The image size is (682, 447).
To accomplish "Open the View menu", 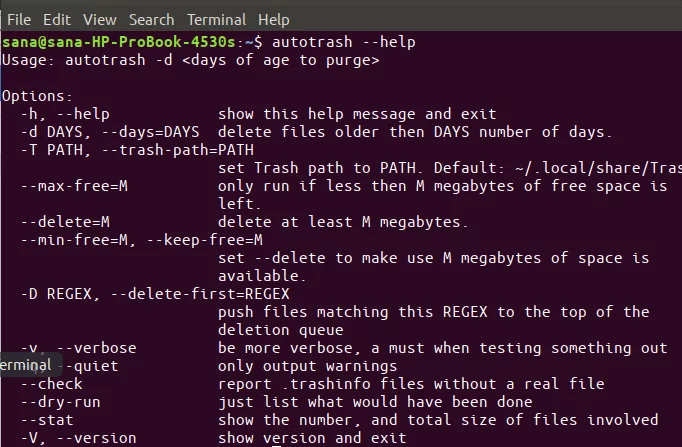I will pyautogui.click(x=100, y=20).
